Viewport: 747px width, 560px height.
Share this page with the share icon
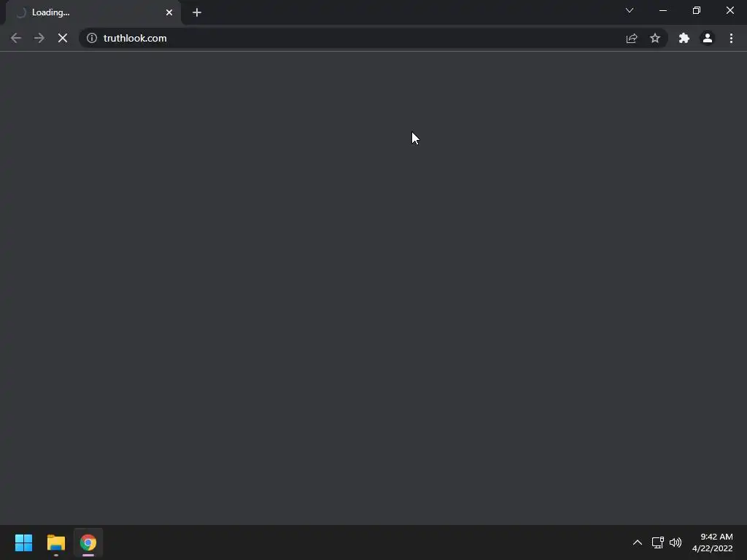pos(632,38)
